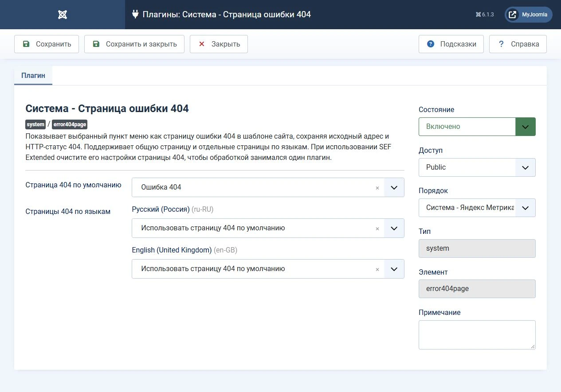Expand the English (United Kingdom) 404 page dropdown
The image size is (561, 392).
pyautogui.click(x=394, y=269)
